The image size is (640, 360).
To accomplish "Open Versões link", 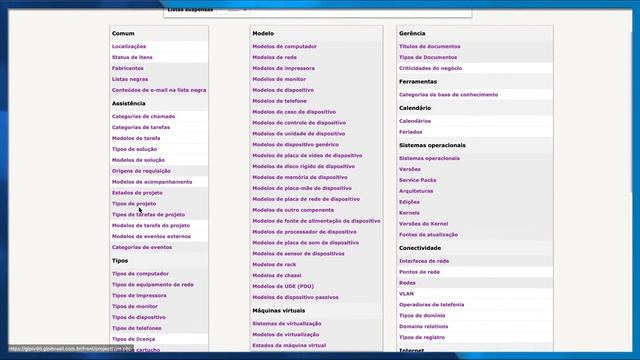I will [409, 169].
